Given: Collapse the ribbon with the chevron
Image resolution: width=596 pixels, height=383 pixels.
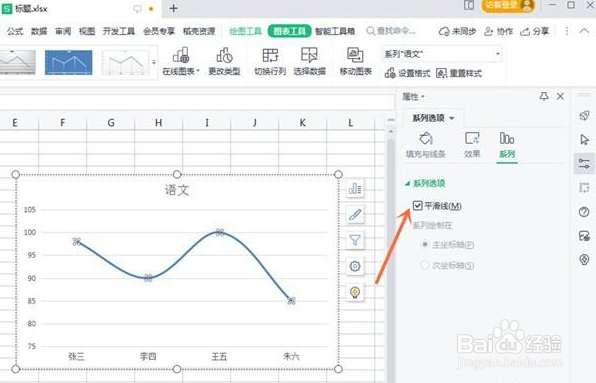Looking at the screenshot, I should point(584,31).
